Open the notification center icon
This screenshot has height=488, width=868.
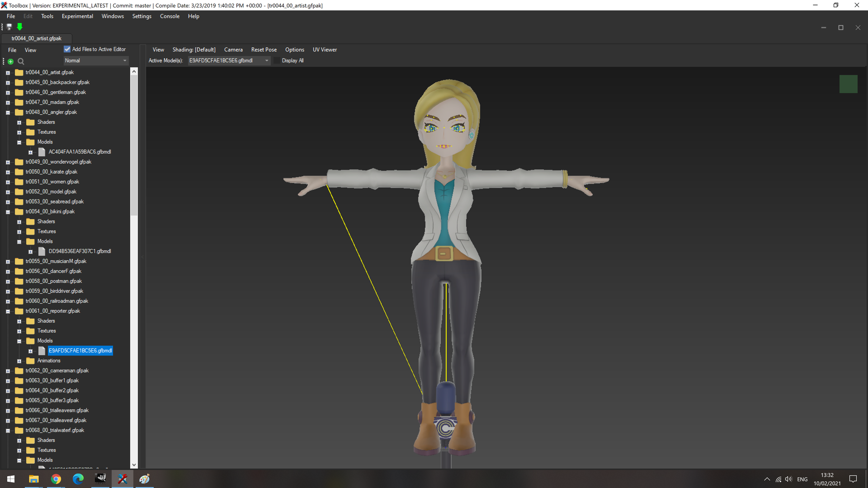click(853, 479)
